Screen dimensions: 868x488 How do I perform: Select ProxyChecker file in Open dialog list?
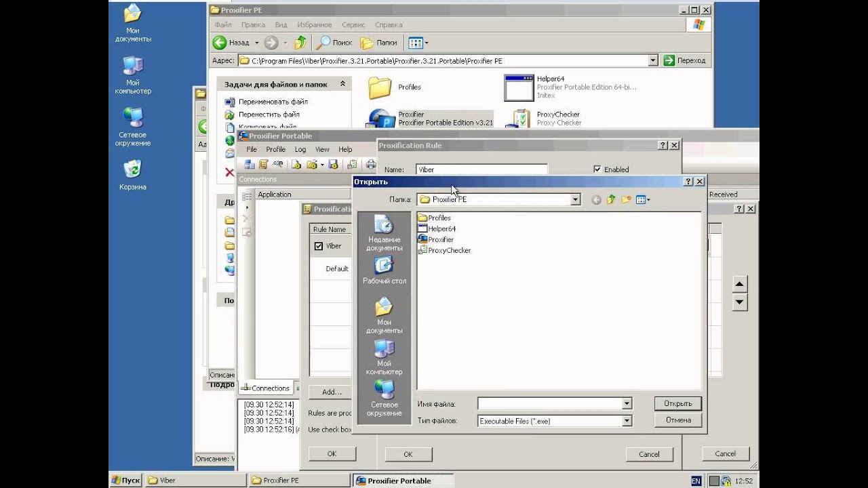pos(444,250)
